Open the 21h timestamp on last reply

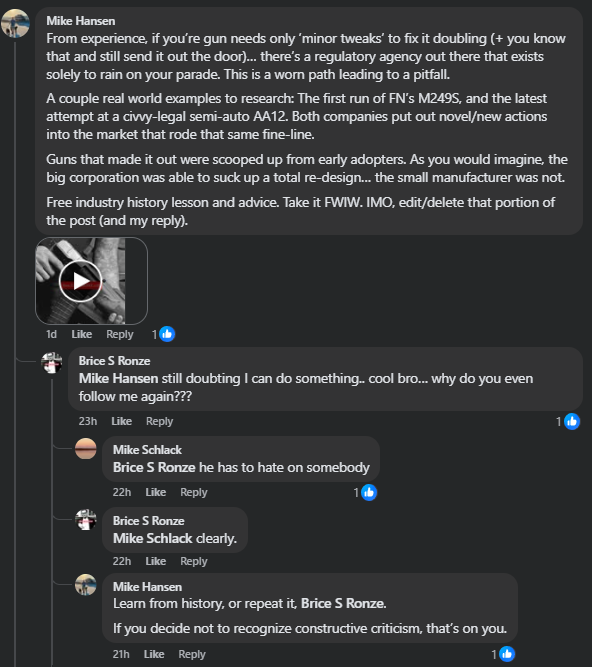(x=121, y=654)
